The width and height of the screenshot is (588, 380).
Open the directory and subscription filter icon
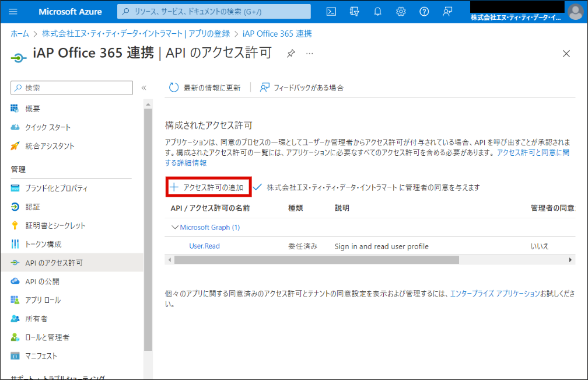(x=354, y=12)
